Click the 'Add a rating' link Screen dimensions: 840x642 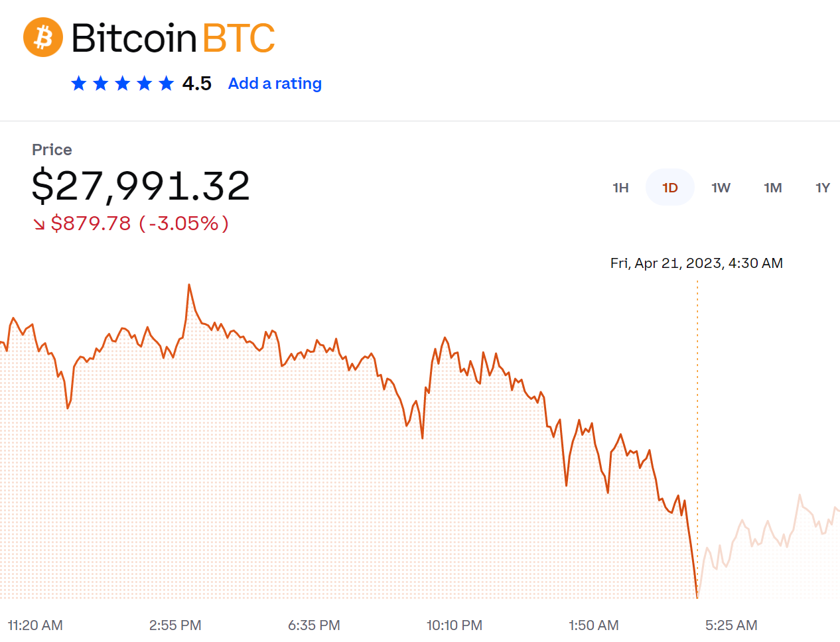pyautogui.click(x=275, y=84)
